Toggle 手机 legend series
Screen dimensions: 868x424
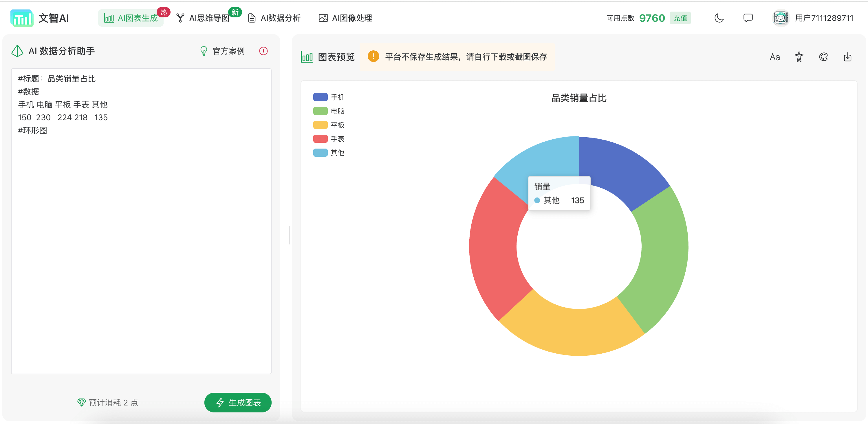coord(329,97)
